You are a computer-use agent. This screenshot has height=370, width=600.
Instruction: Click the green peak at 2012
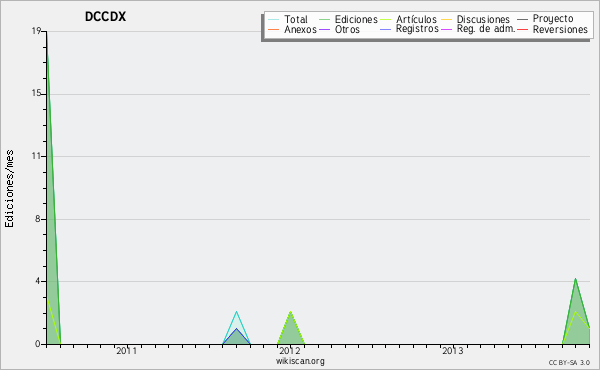(x=290, y=313)
